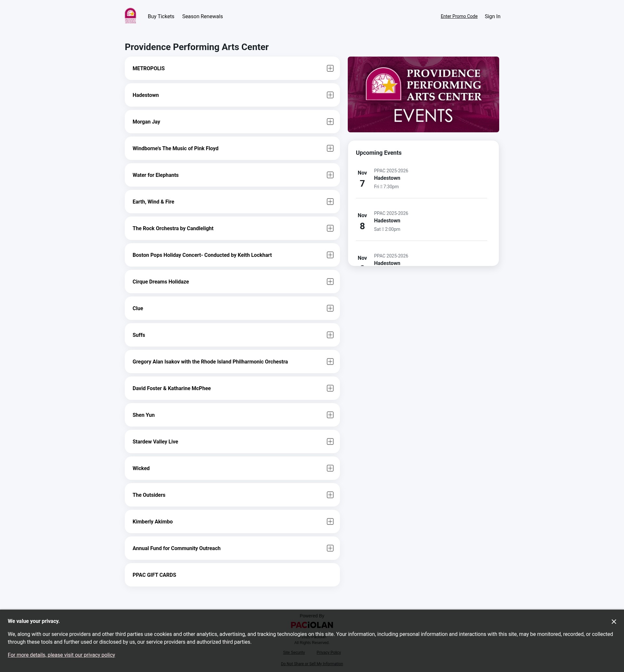
Task: Click the Water for Elephants title text
Action: click(x=156, y=175)
